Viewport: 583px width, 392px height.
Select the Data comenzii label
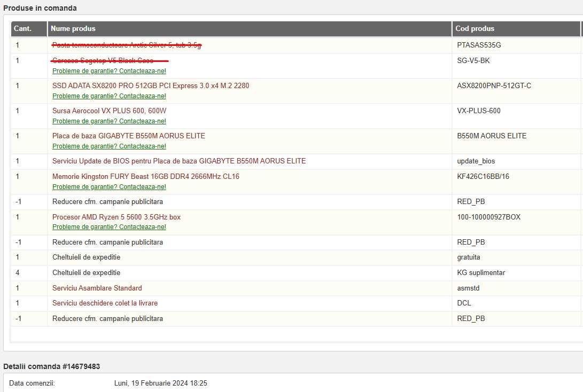click(x=32, y=383)
